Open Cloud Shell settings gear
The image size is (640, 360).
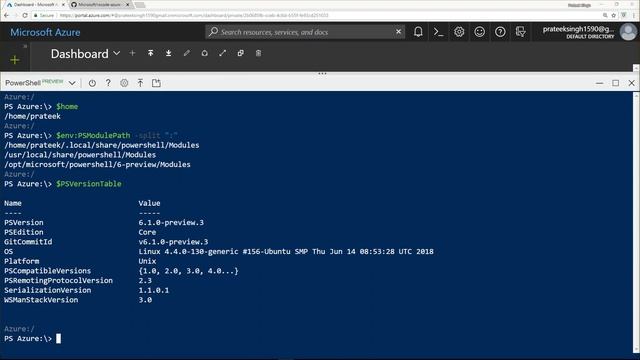point(124,83)
